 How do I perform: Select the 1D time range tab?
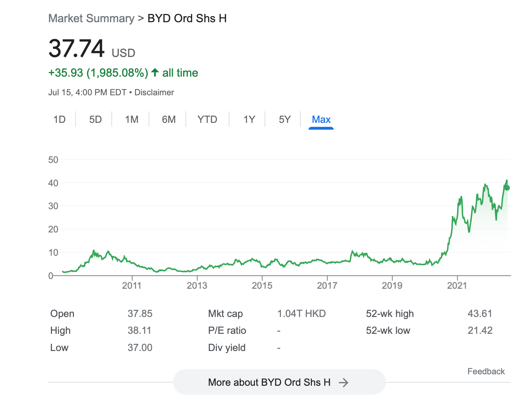coord(60,119)
